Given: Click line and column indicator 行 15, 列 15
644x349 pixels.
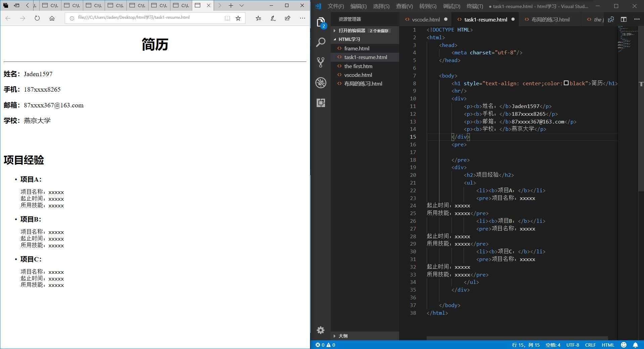Looking at the screenshot, I should pyautogui.click(x=526, y=345).
